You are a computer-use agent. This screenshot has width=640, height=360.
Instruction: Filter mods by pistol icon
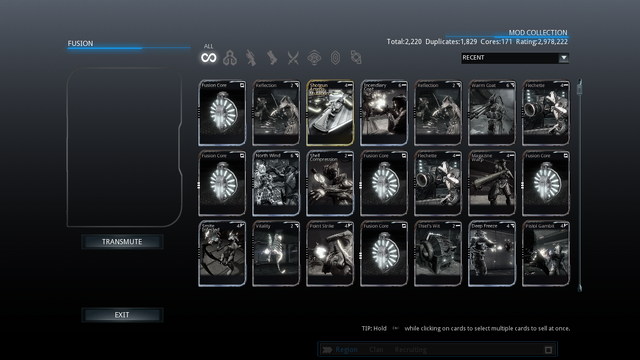pyautogui.click(x=272, y=58)
